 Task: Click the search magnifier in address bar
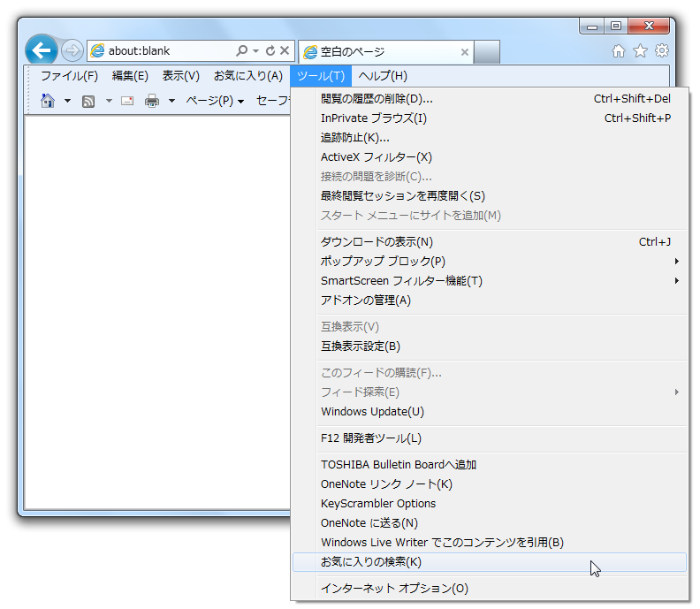tap(241, 50)
